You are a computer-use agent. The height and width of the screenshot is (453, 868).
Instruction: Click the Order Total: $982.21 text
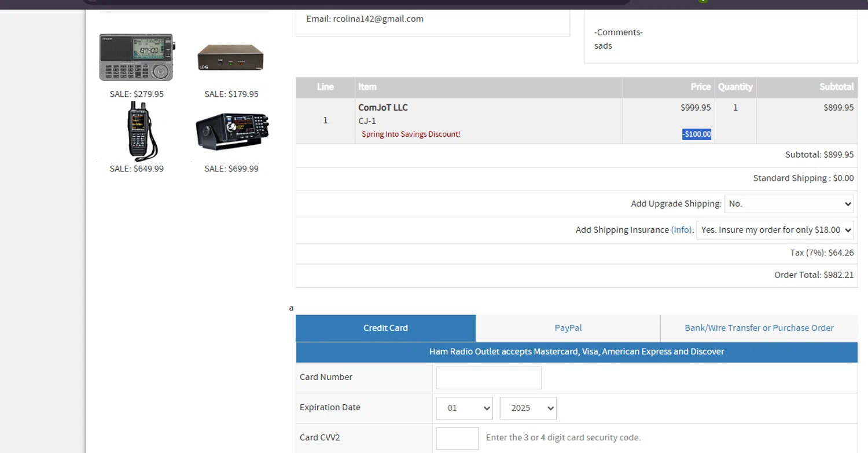pyautogui.click(x=814, y=275)
